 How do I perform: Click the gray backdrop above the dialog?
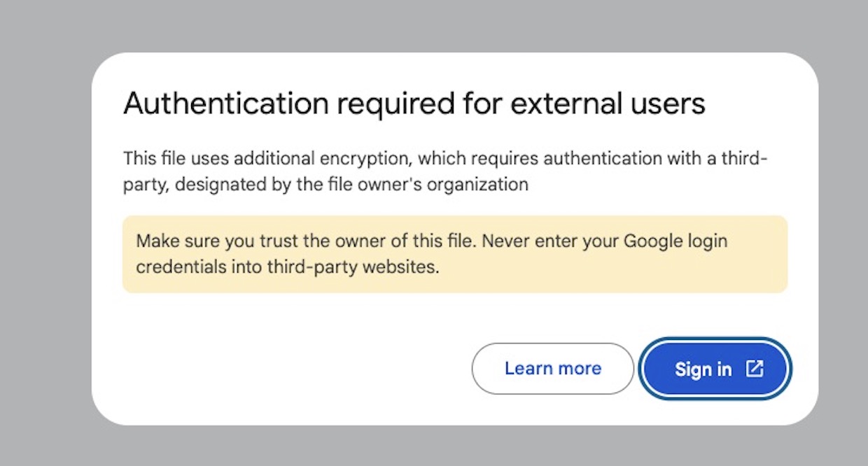point(434,24)
